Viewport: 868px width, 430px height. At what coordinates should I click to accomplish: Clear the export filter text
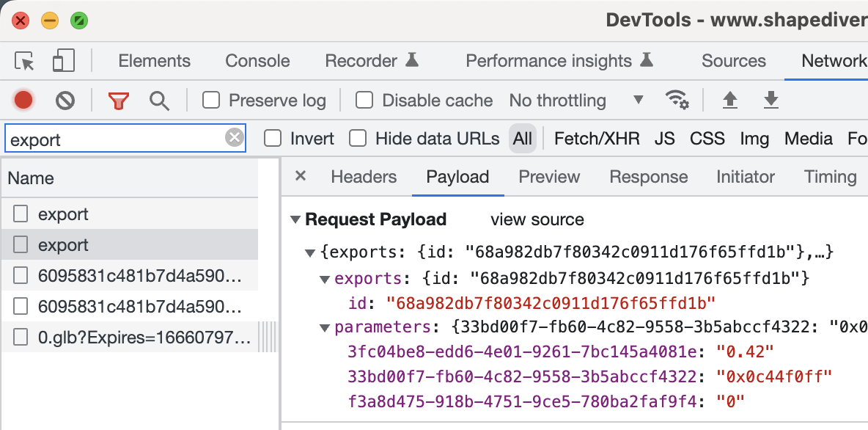click(x=234, y=138)
